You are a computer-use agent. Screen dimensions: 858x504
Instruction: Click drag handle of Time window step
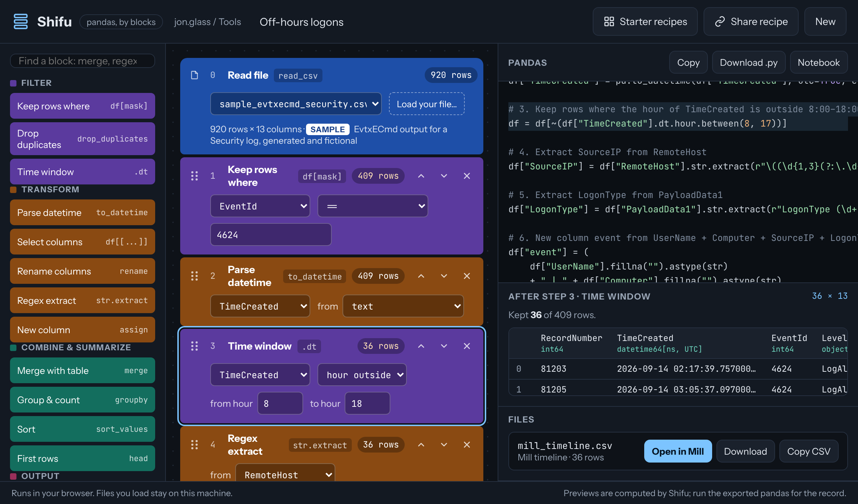coord(194,346)
